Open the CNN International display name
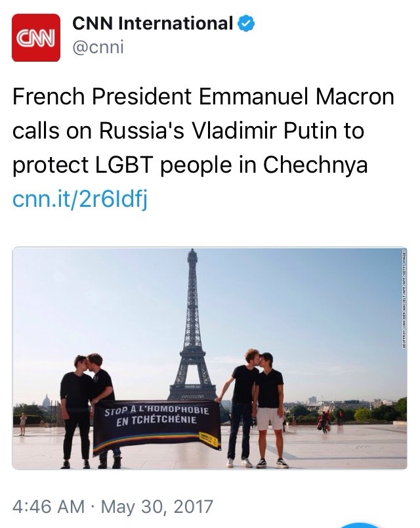Screen dimensions: 420x528 coord(152,24)
